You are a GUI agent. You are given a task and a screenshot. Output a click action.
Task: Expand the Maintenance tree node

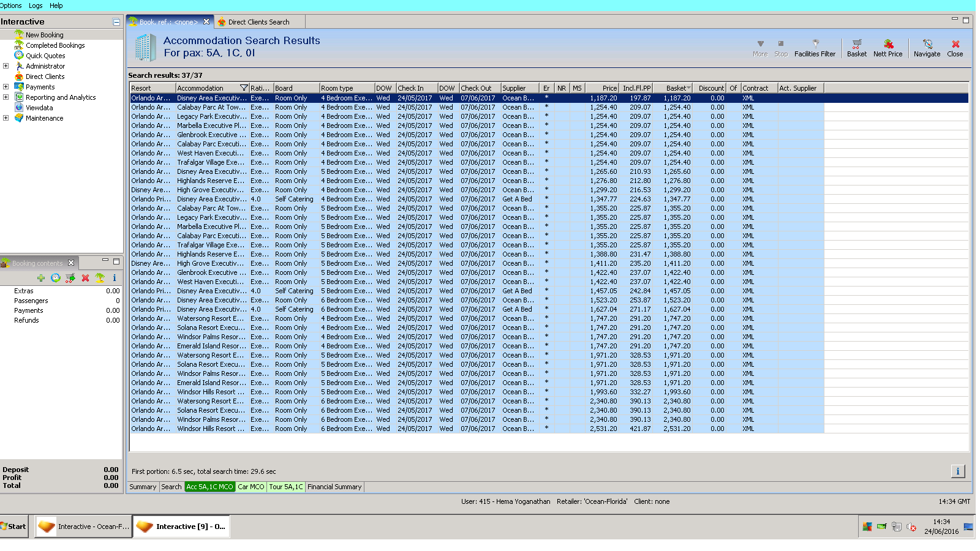[x=6, y=118]
